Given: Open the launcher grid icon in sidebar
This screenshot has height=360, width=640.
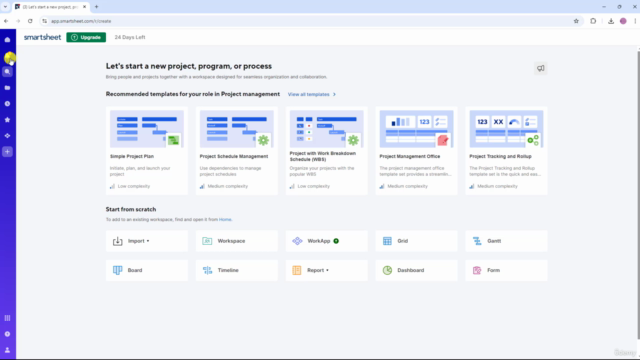Looking at the screenshot, I should point(7,318).
